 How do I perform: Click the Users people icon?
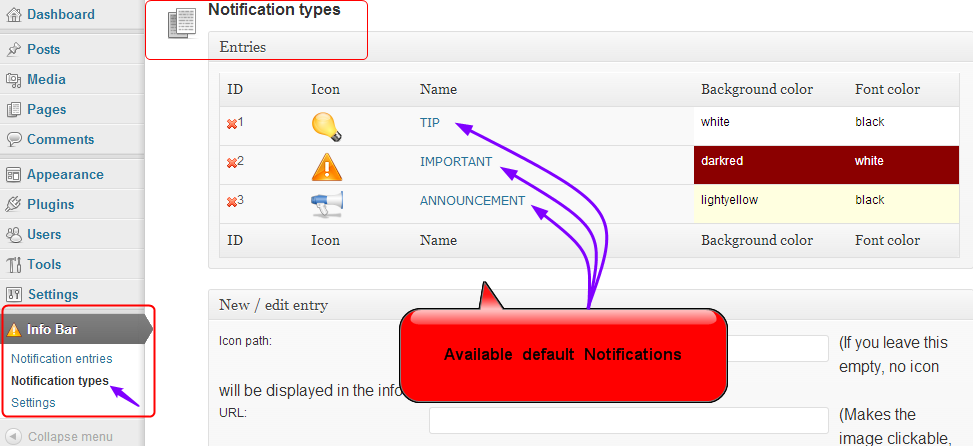tap(14, 234)
